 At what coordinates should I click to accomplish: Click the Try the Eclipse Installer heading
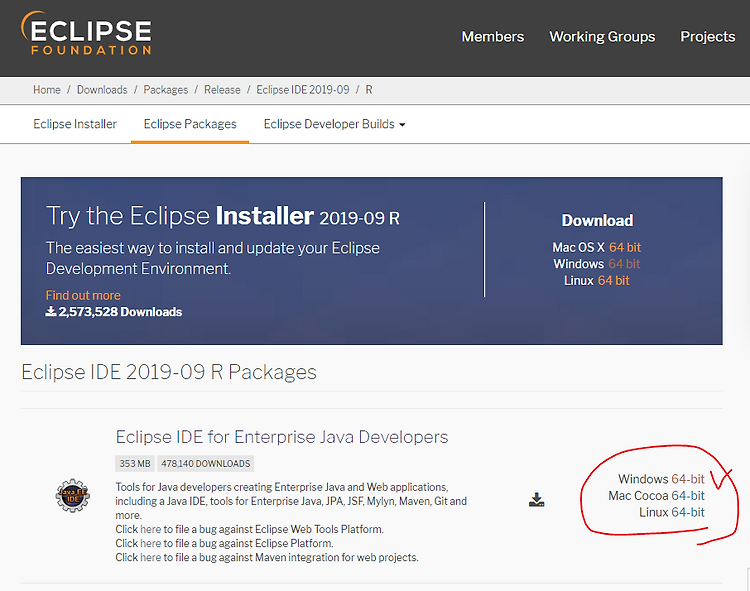(x=223, y=216)
